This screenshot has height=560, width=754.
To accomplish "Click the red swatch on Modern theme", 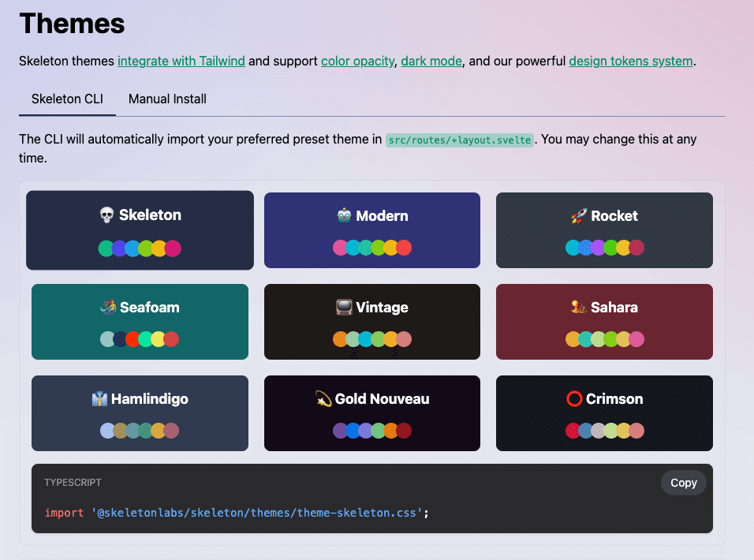I will [404, 248].
